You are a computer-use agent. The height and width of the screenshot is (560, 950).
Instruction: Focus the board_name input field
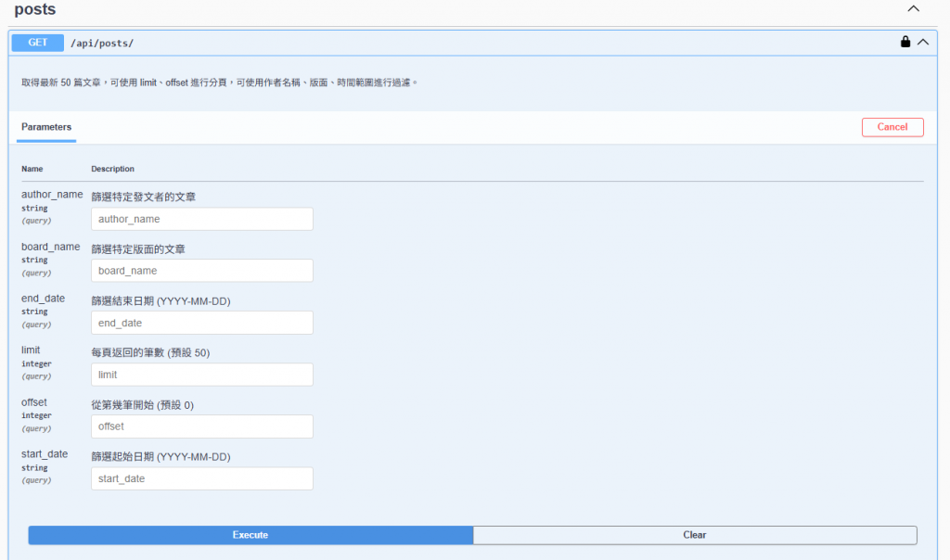201,271
